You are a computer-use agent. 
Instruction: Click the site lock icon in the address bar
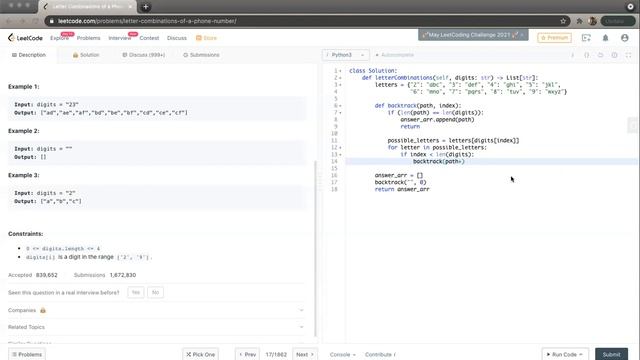pos(51,21)
